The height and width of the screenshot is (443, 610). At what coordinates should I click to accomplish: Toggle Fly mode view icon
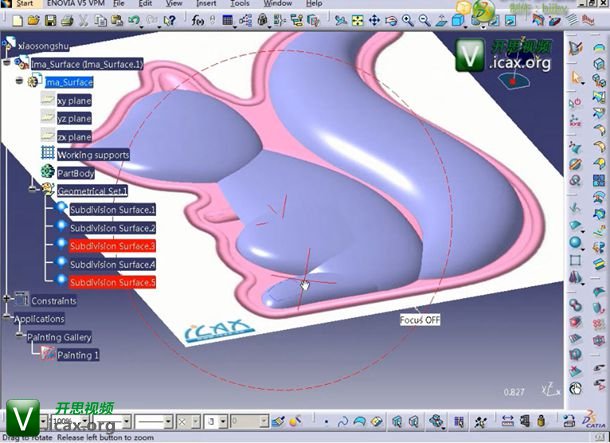[341, 20]
